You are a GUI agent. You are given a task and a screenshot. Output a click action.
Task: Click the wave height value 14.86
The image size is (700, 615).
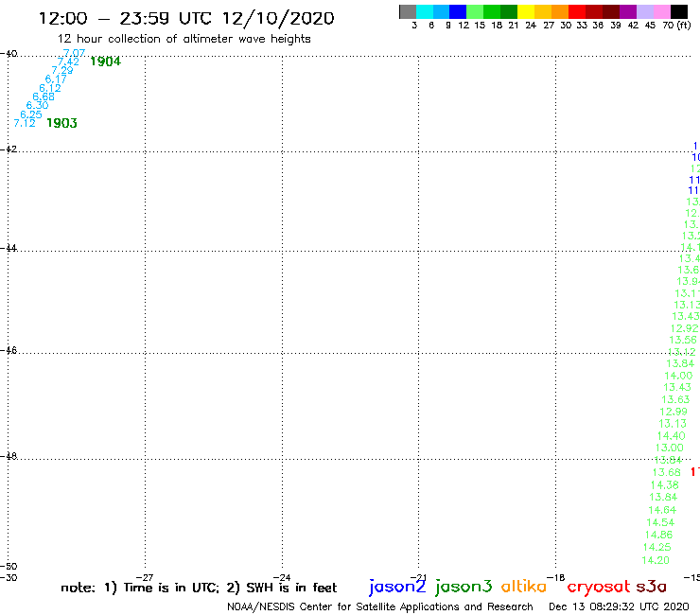(658, 535)
